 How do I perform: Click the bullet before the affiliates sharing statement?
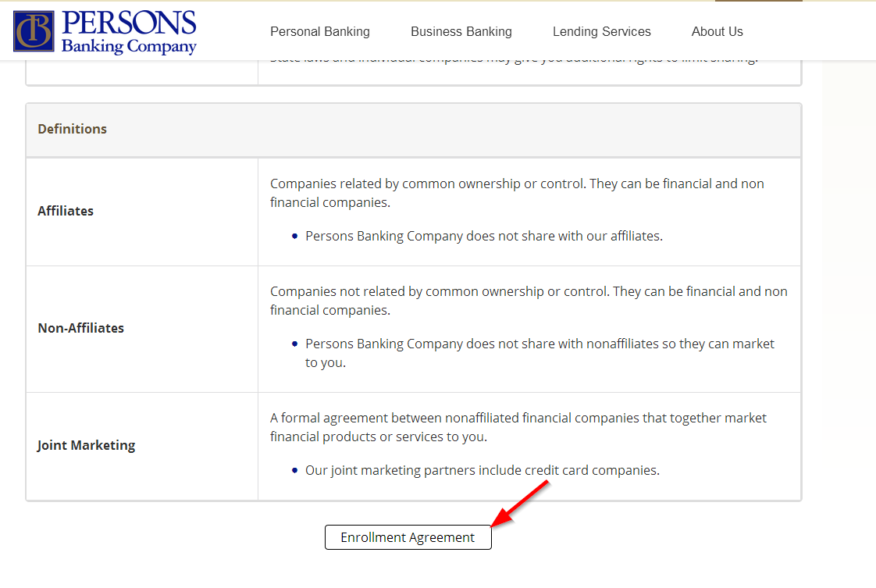point(294,237)
